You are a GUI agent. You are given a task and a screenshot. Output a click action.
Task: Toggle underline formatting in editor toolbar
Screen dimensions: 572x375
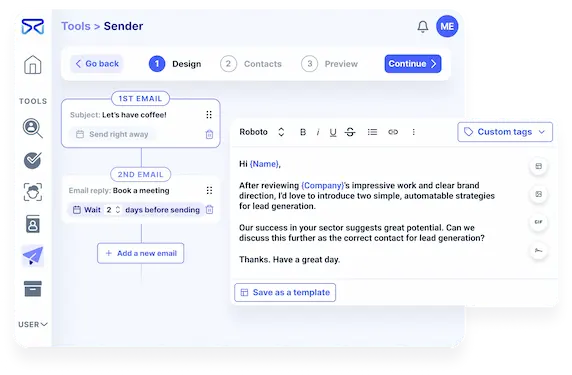point(333,132)
